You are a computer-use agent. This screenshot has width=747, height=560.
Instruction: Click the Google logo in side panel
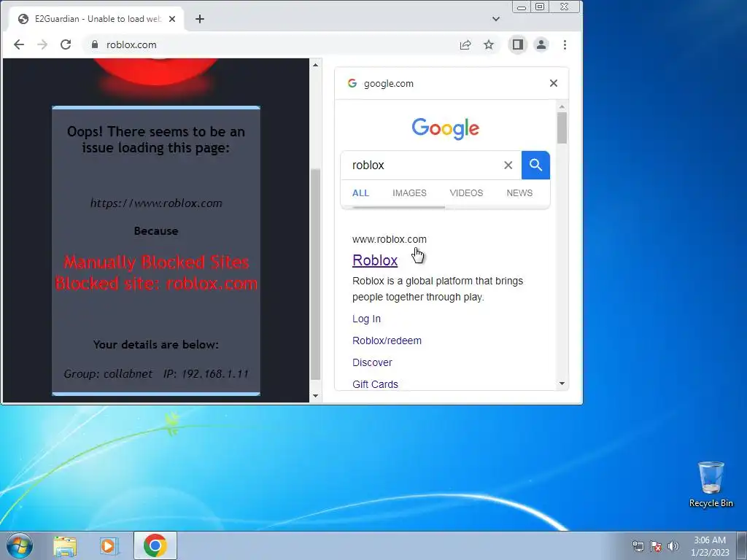point(446,128)
